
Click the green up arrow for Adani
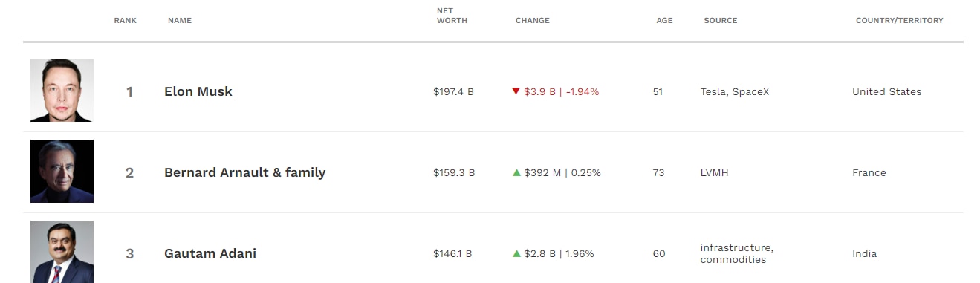(516, 253)
